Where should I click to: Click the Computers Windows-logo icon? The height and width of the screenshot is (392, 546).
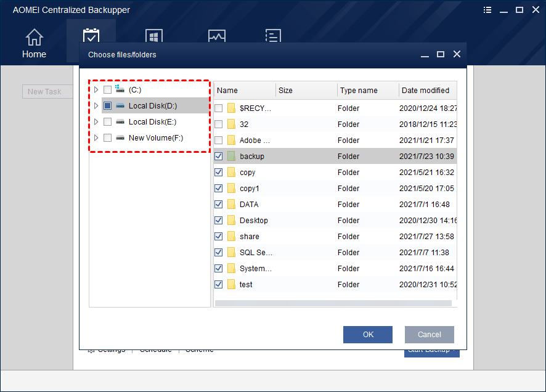click(153, 35)
